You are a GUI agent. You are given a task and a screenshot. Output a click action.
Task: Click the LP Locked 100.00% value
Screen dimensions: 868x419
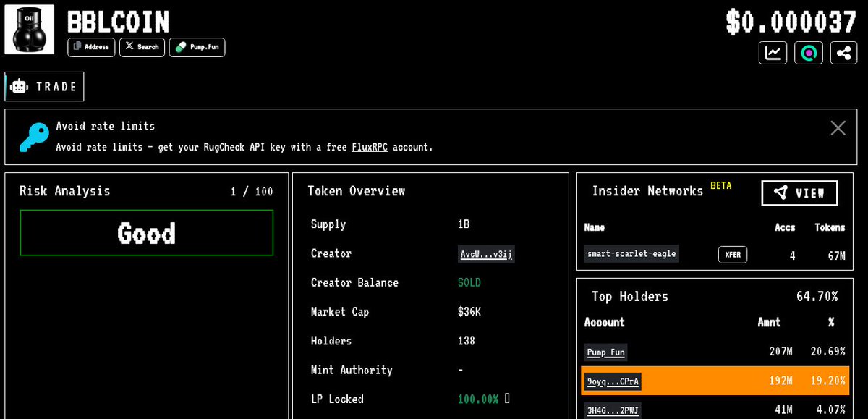[478, 399]
